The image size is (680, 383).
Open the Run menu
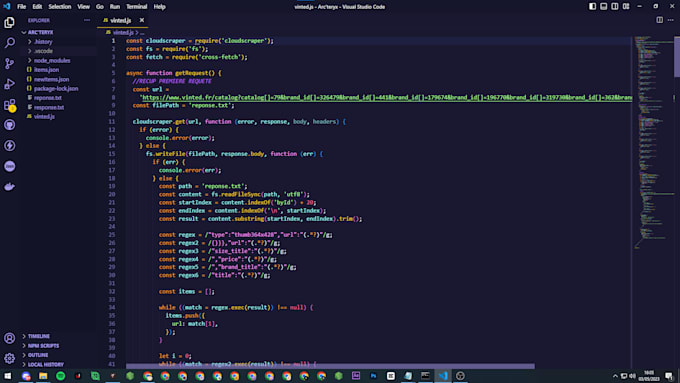pyautogui.click(x=114, y=7)
